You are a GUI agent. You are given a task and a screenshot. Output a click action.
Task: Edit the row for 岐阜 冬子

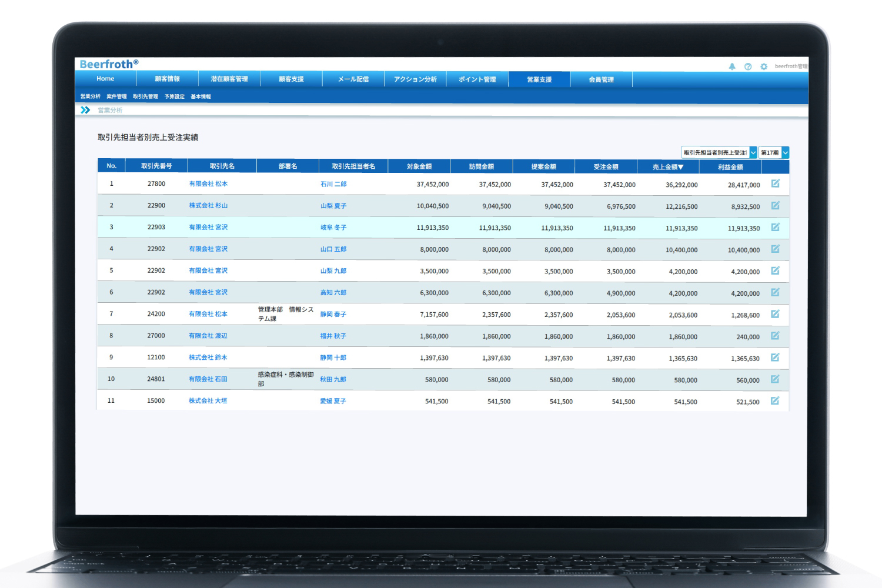pyautogui.click(x=775, y=228)
